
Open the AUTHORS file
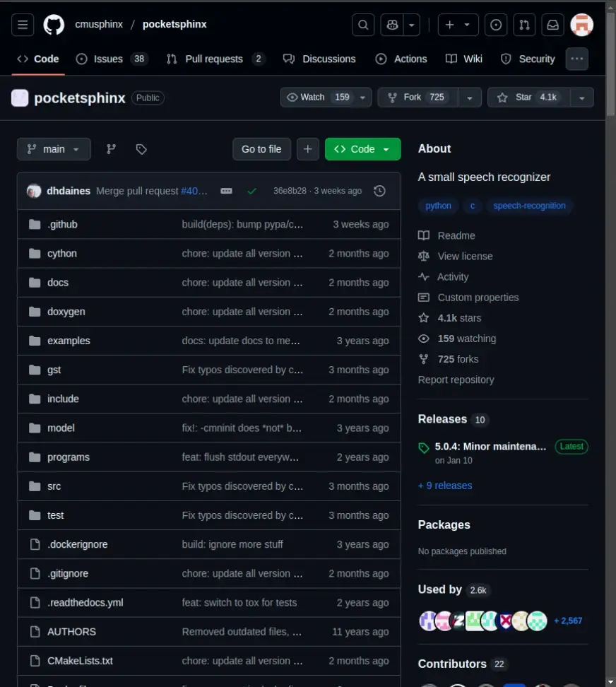coord(72,631)
